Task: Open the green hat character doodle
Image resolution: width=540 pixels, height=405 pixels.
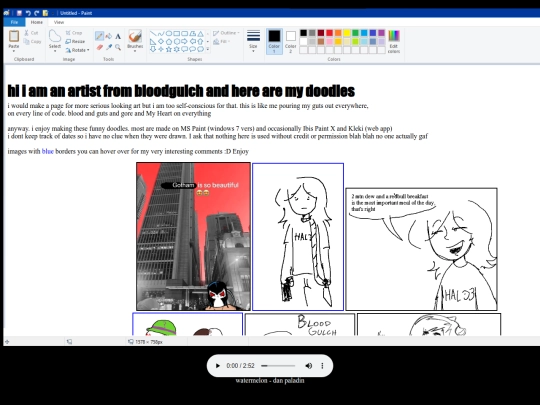Action: click(x=188, y=324)
